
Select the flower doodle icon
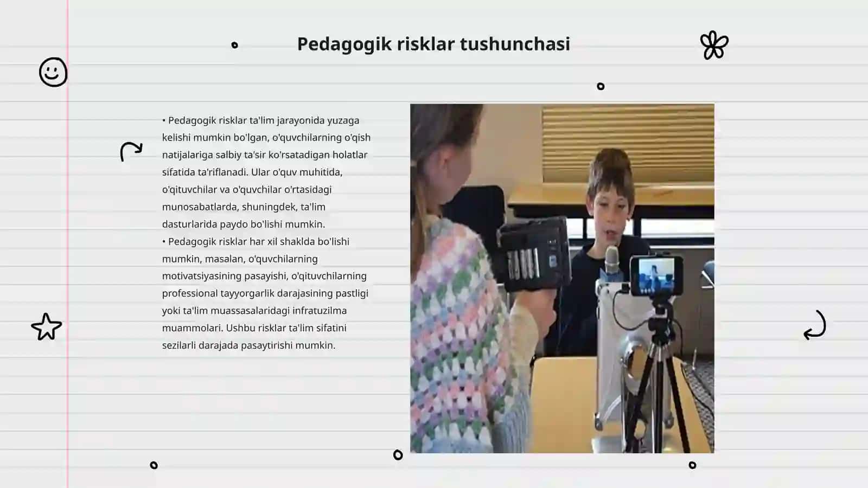(714, 45)
